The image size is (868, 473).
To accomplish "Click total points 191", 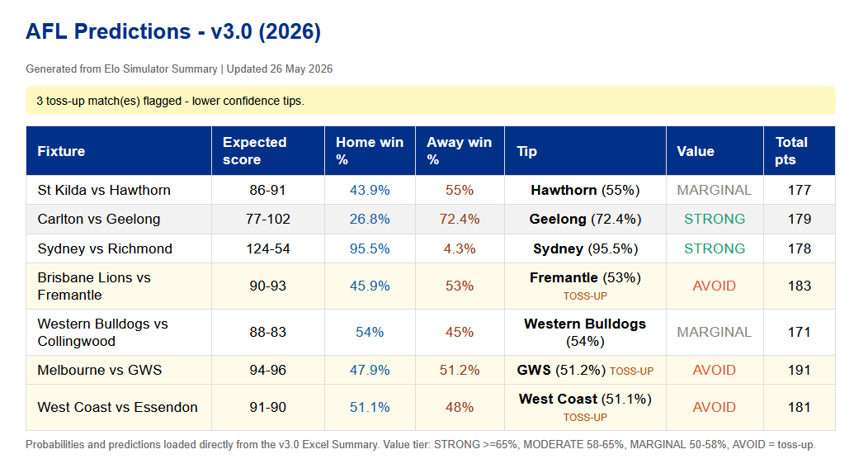I will coord(800,370).
